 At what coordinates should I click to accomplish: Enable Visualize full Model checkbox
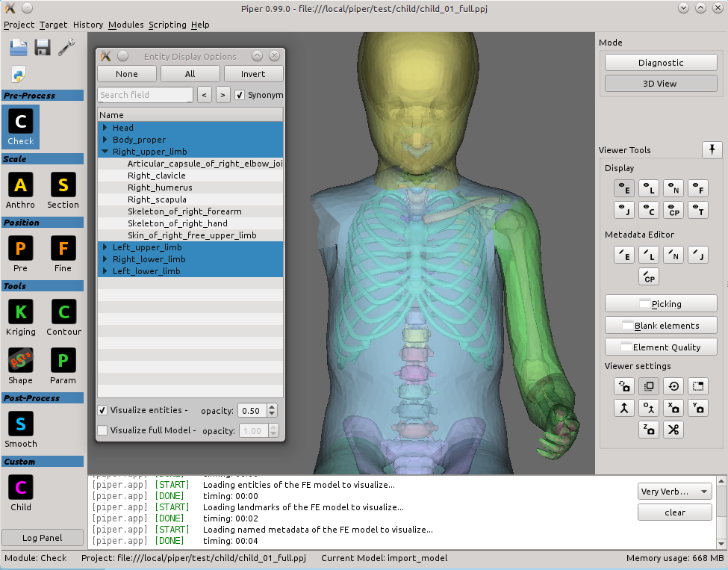click(x=102, y=430)
